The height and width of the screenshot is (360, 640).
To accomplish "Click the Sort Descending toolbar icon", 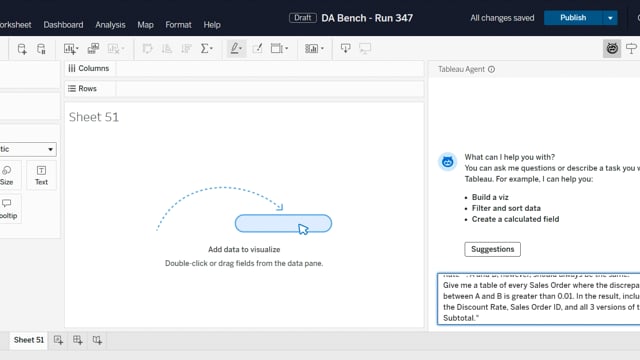I will pyautogui.click(x=186, y=49).
